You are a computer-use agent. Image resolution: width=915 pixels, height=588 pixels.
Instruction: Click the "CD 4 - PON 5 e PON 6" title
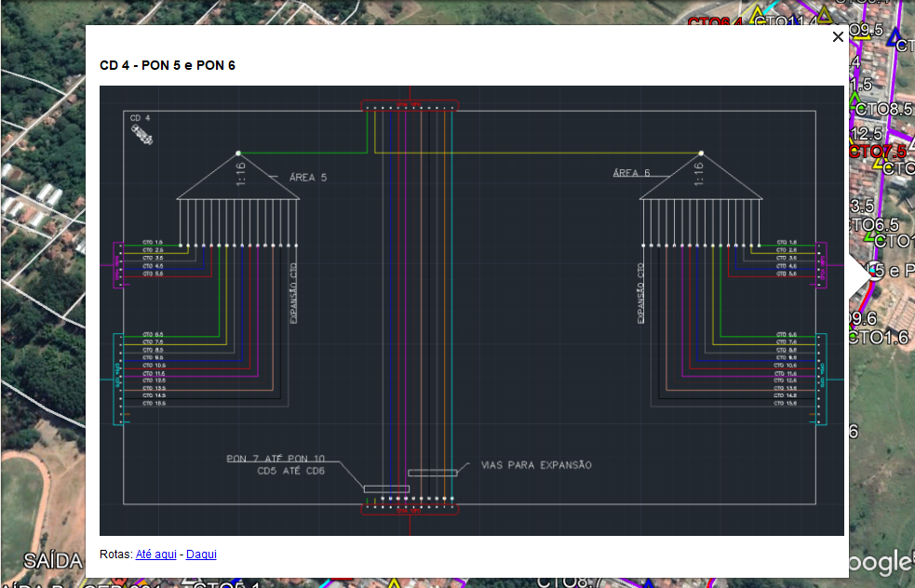(x=168, y=66)
